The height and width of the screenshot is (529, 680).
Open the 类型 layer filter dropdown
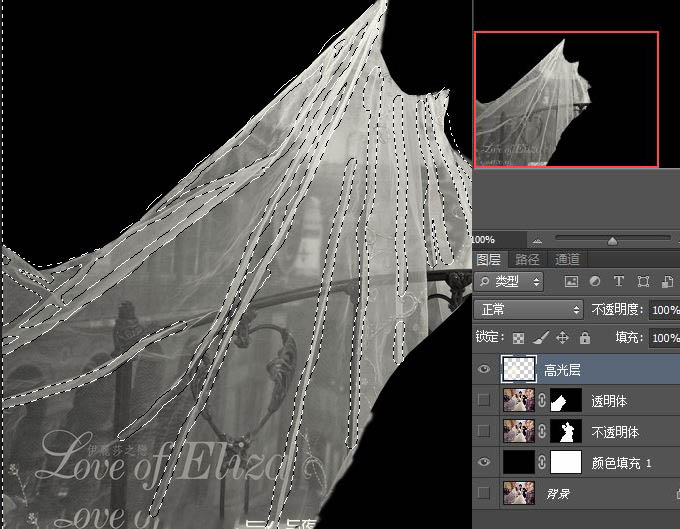(x=509, y=282)
